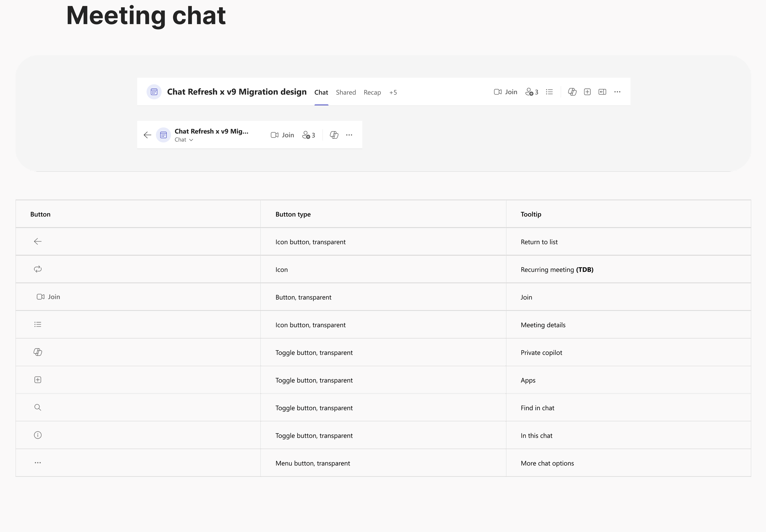The height and width of the screenshot is (532, 766).
Task: Click the calendar avatar in the wide header
Action: [x=154, y=92]
